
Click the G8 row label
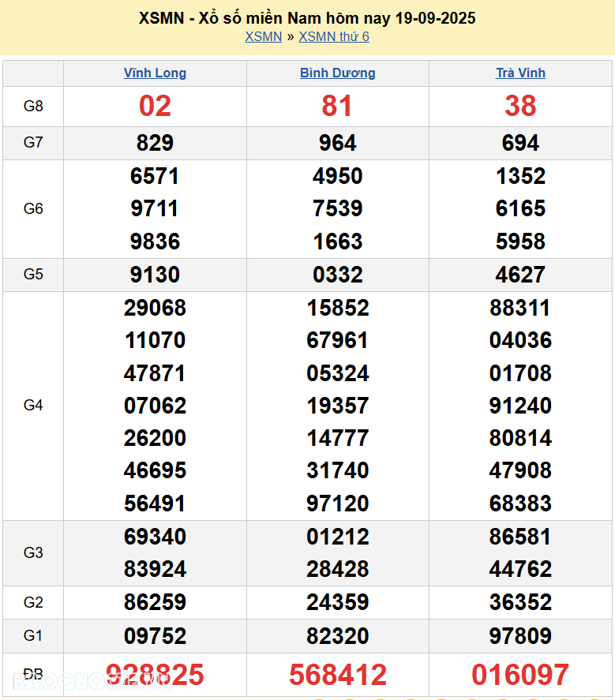click(x=33, y=107)
